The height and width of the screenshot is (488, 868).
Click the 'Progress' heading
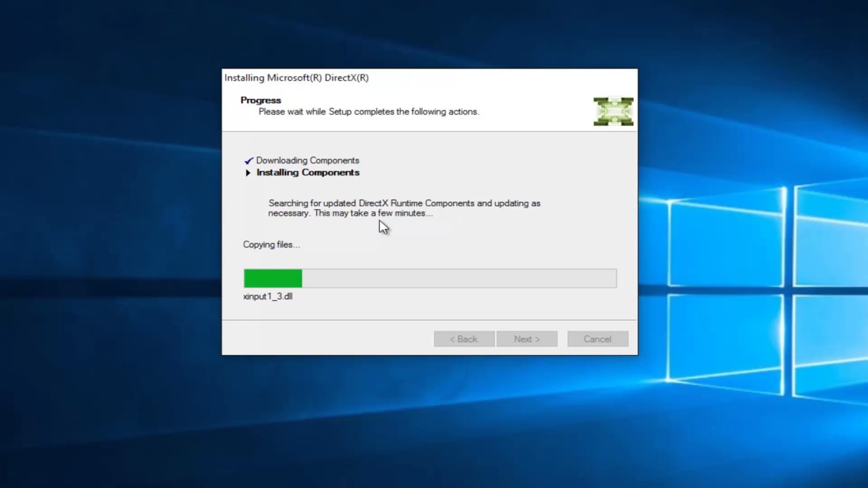(260, 100)
